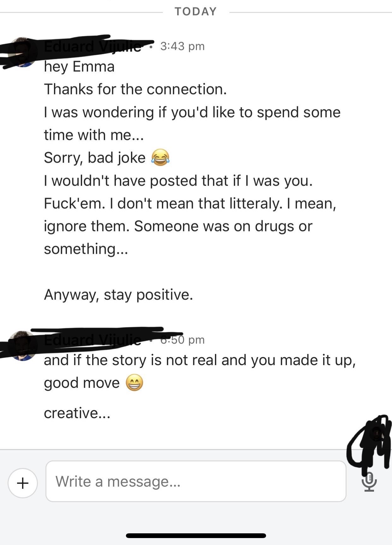Tap the 3:43 pm timestamp
This screenshot has width=392, height=545.
tap(182, 46)
